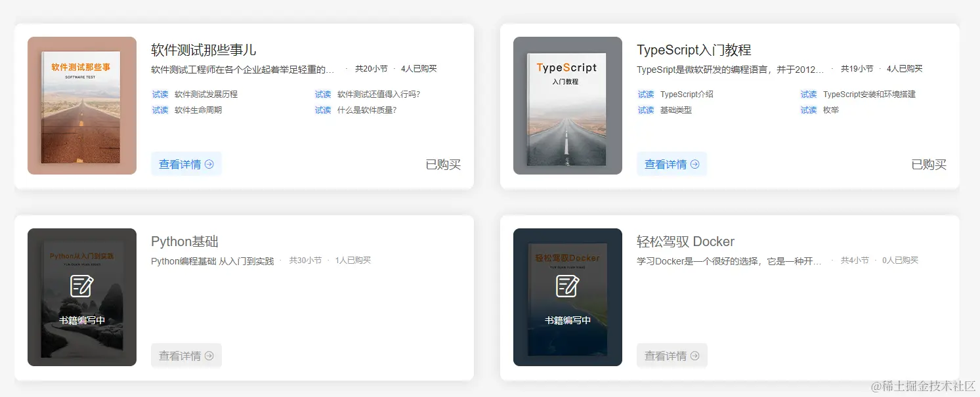The height and width of the screenshot is (397, 980).
Task: Open trial chapter 软件测试发展历程
Action: point(206,94)
